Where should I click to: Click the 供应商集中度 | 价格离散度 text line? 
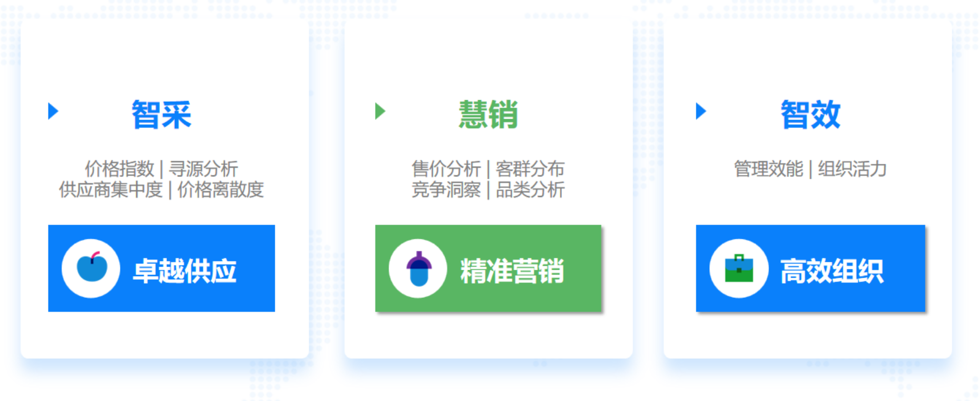point(162,190)
